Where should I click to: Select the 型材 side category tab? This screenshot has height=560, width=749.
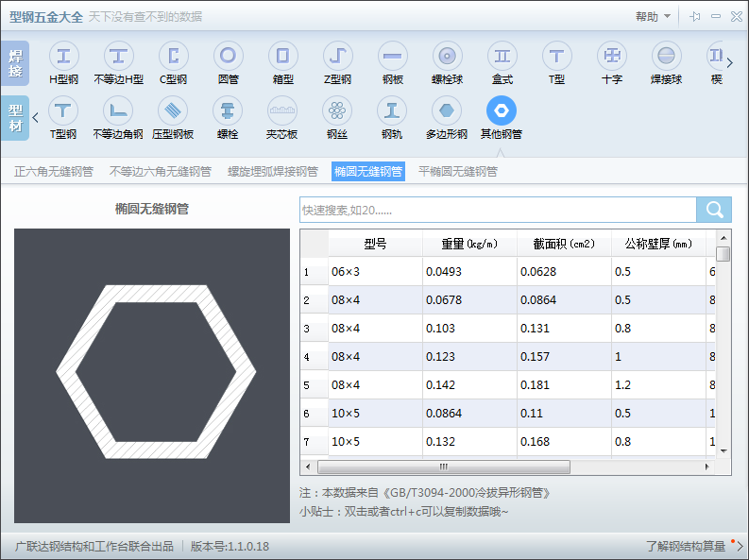click(x=15, y=117)
